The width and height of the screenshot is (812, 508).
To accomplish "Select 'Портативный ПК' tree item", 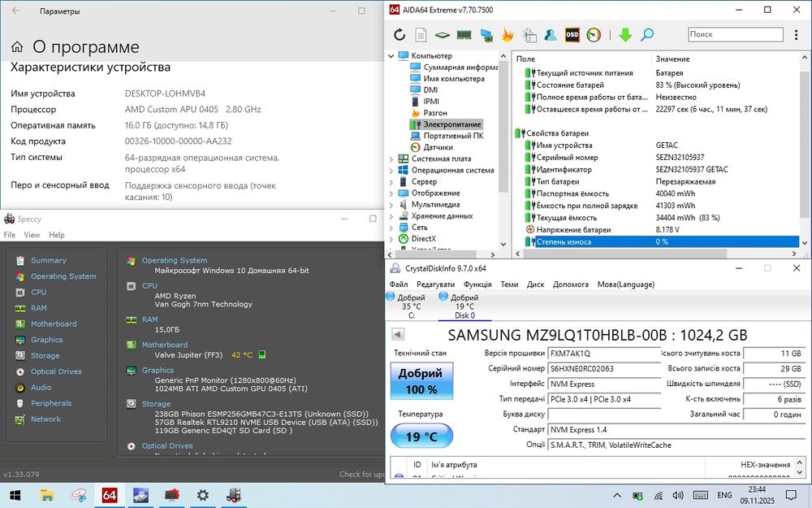I will click(x=447, y=136).
